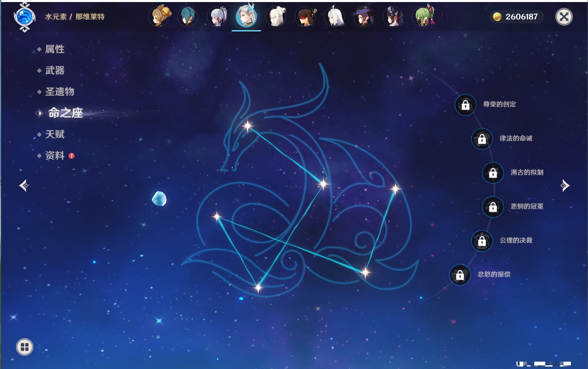Click the Hydro element emblem icon
Viewport: 588px width, 369px height.
(x=24, y=17)
